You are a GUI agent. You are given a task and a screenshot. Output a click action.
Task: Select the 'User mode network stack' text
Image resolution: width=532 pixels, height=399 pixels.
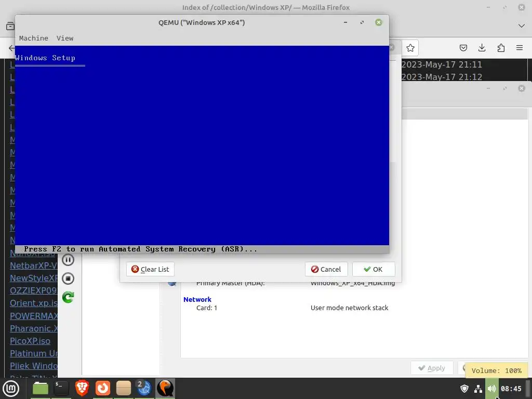(x=349, y=308)
